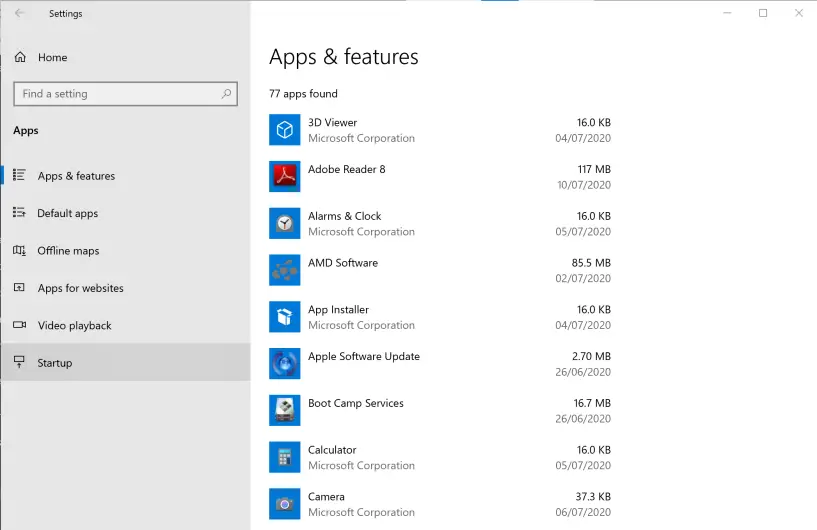Click the 10/07/2020 install date
The width and height of the screenshot is (817, 530).
tap(584, 185)
